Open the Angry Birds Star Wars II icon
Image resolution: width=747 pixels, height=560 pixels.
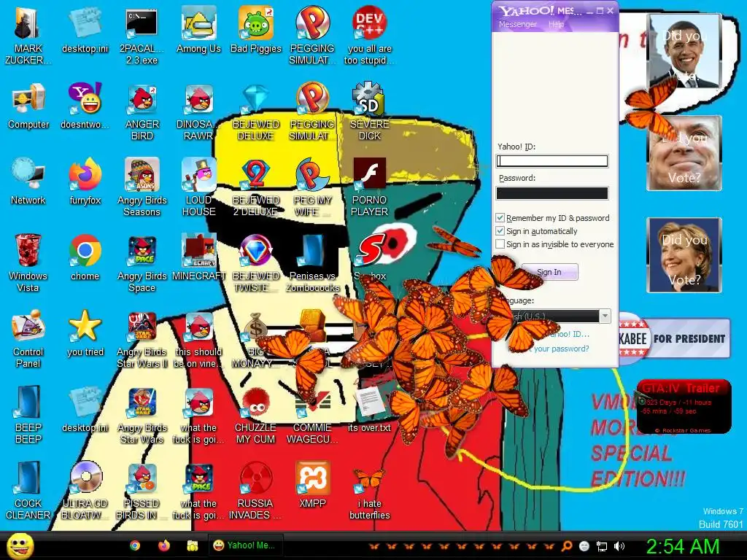(x=142, y=339)
